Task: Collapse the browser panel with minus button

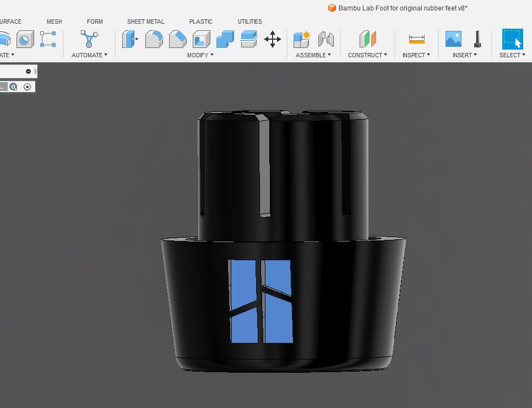Action: (x=29, y=71)
